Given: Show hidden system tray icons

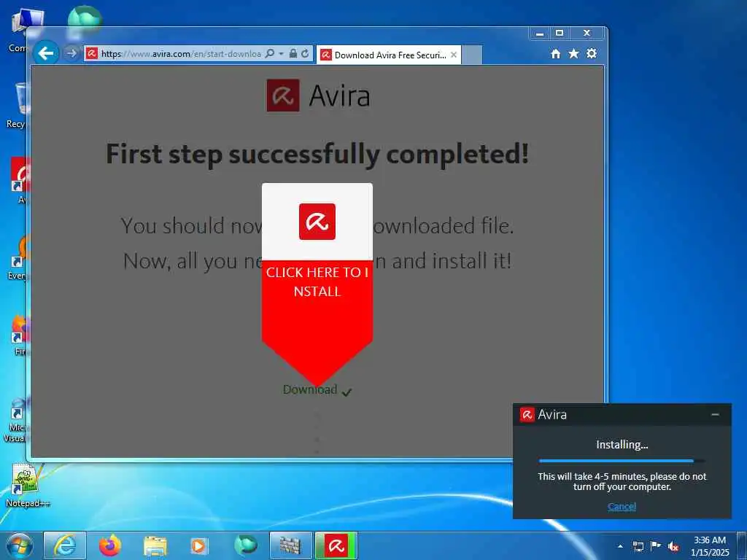Looking at the screenshot, I should coord(620,546).
